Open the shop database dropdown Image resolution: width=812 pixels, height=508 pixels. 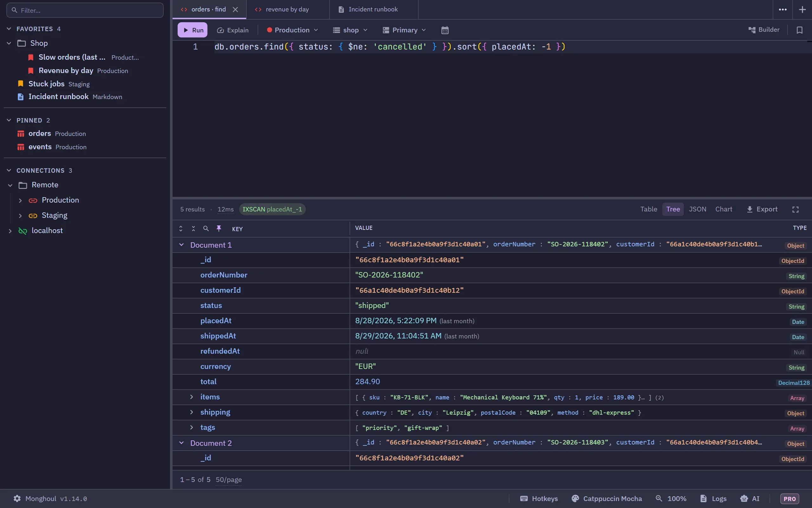pos(350,30)
